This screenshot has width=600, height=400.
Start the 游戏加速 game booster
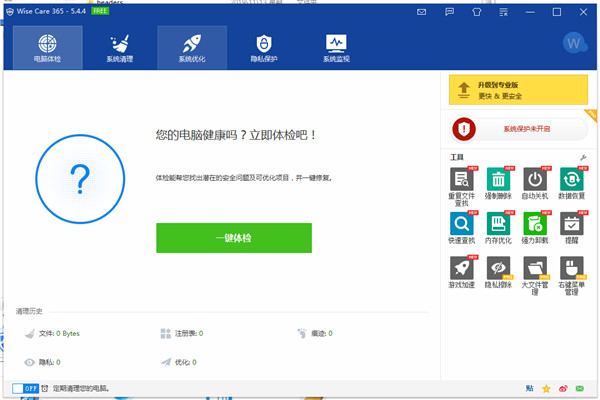tap(462, 269)
